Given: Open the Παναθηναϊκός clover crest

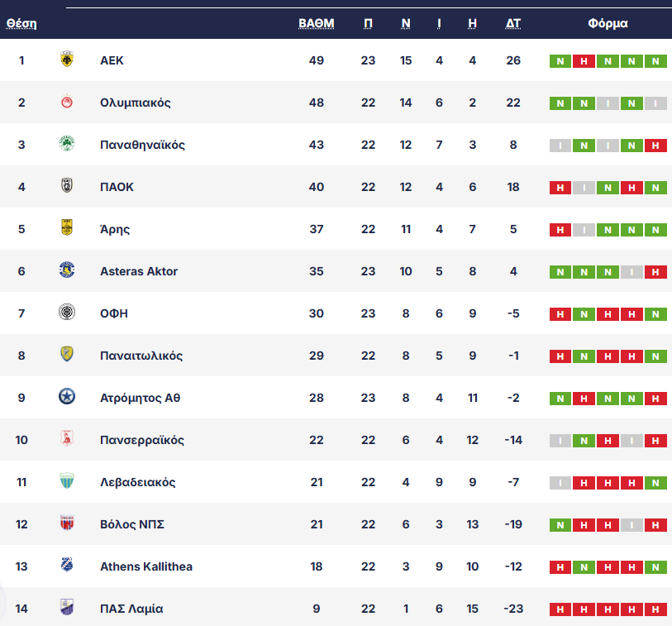Looking at the screenshot, I should (x=67, y=144).
